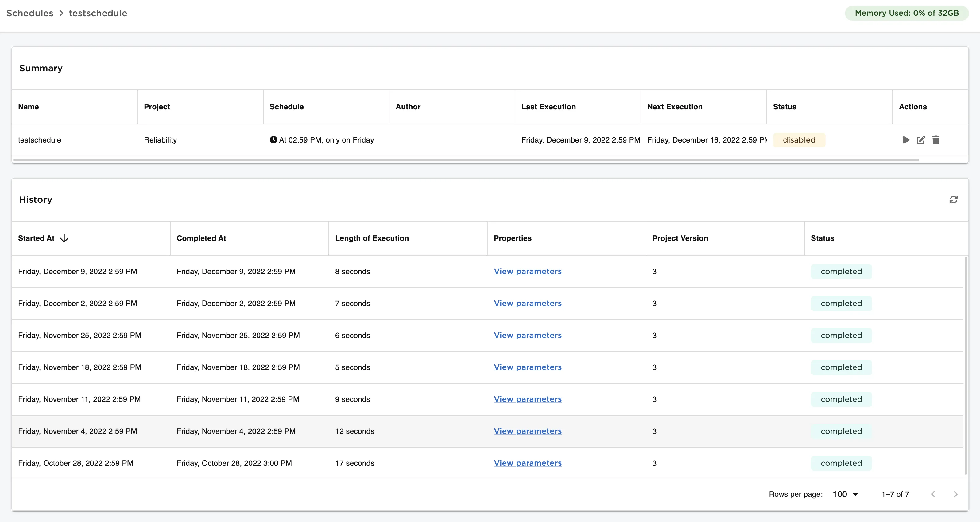Click the disabled status badge
The height and width of the screenshot is (522, 980).
click(799, 140)
